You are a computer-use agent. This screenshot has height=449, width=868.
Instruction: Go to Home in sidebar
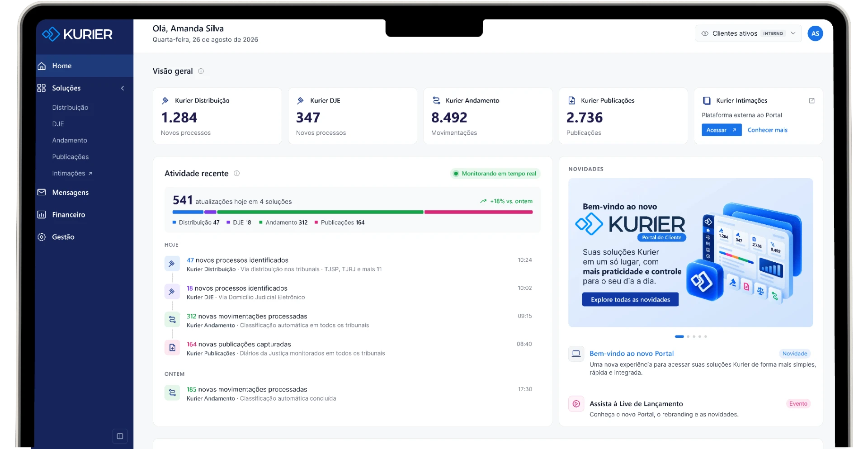(x=84, y=66)
